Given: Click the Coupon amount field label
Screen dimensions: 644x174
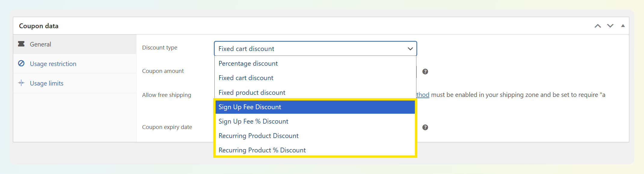Looking at the screenshot, I should click(x=163, y=71).
